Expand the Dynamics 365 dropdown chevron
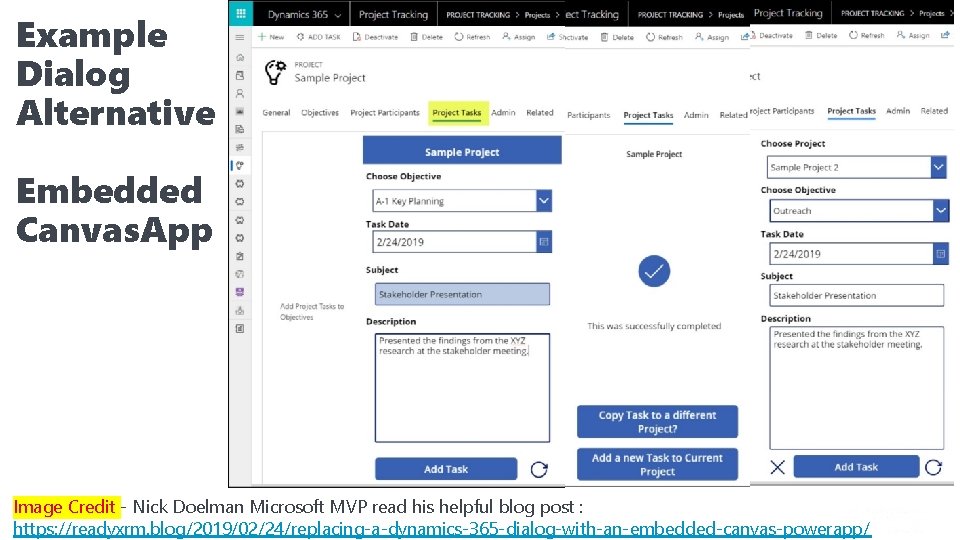 click(x=337, y=15)
